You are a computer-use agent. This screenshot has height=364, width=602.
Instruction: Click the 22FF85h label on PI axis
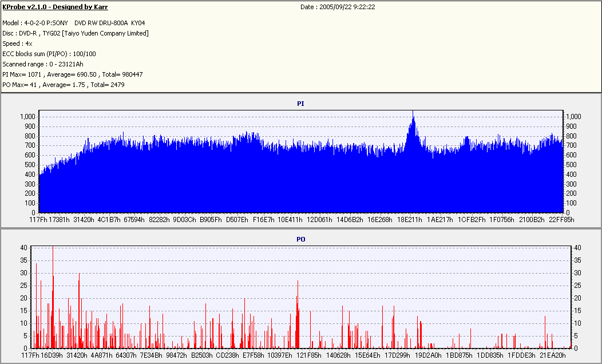point(562,220)
